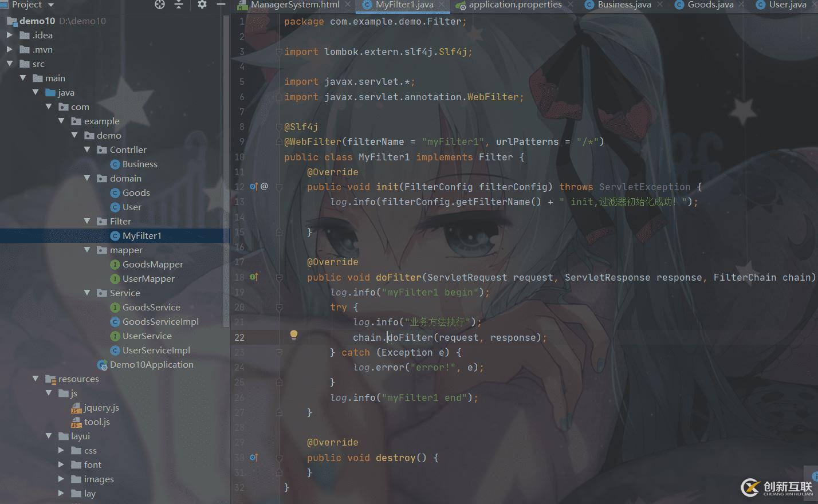Select the font folder

pyautogui.click(x=92, y=465)
